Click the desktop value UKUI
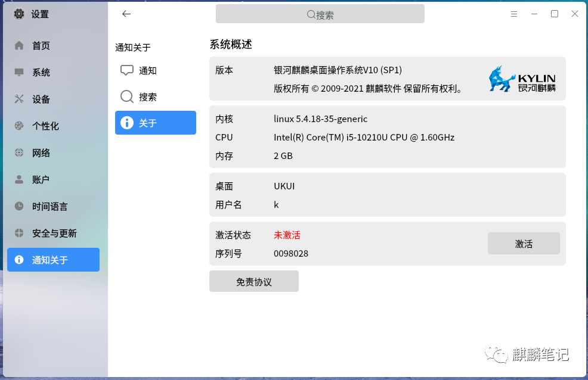The image size is (588, 380). point(284,186)
